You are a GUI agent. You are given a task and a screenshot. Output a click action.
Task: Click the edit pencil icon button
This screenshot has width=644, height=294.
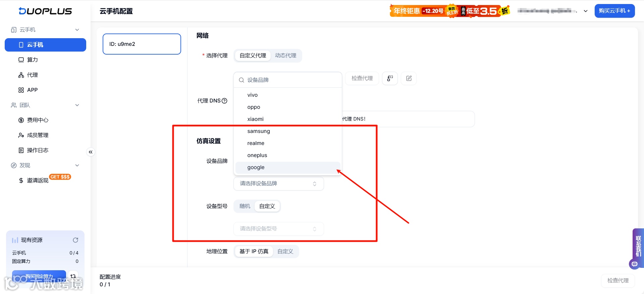409,78
